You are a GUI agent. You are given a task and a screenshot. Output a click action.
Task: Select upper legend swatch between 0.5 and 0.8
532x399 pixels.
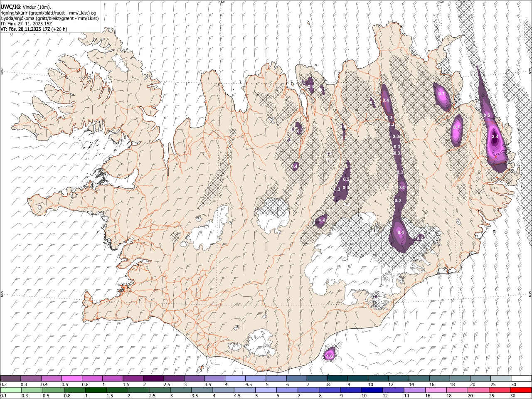click(71, 378)
